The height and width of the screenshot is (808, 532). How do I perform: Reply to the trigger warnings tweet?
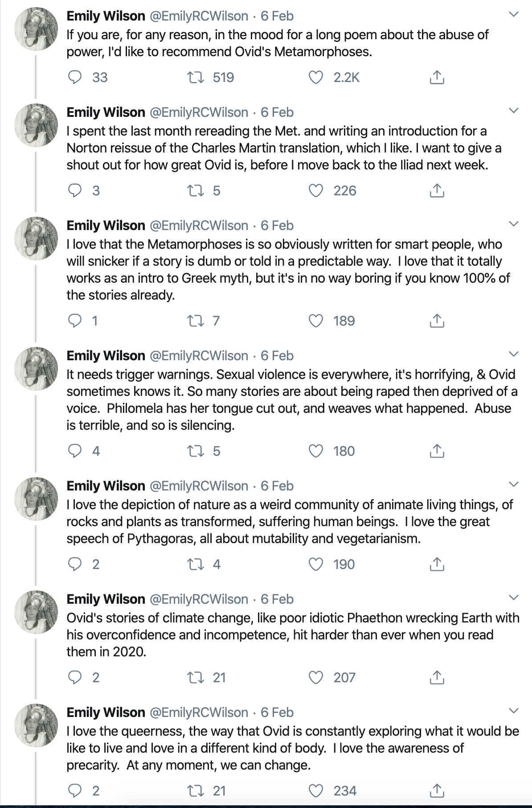(x=74, y=451)
